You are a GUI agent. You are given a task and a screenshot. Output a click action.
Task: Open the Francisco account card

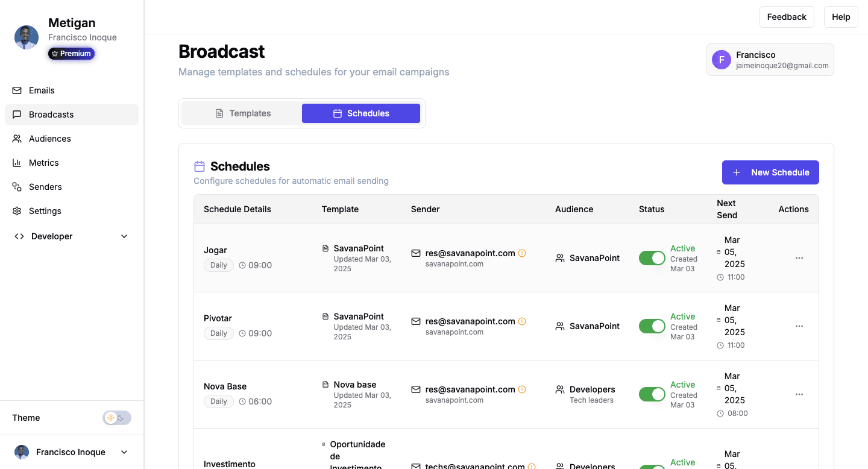click(770, 60)
